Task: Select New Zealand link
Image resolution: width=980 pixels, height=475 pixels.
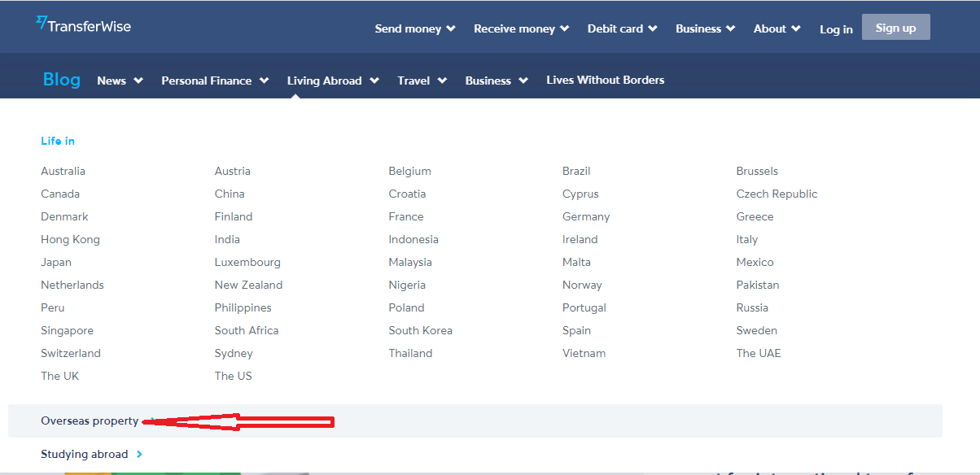Action: (248, 285)
